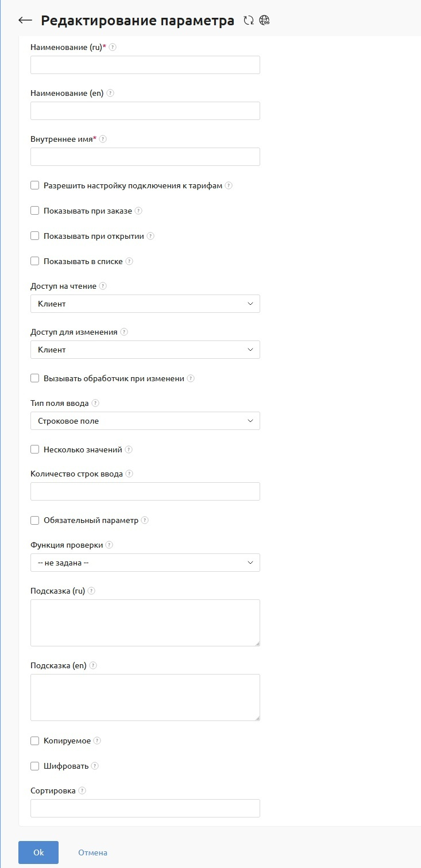421x868 pixels.
Task: Open the Доступ для изменения dropdown
Action: (145, 350)
